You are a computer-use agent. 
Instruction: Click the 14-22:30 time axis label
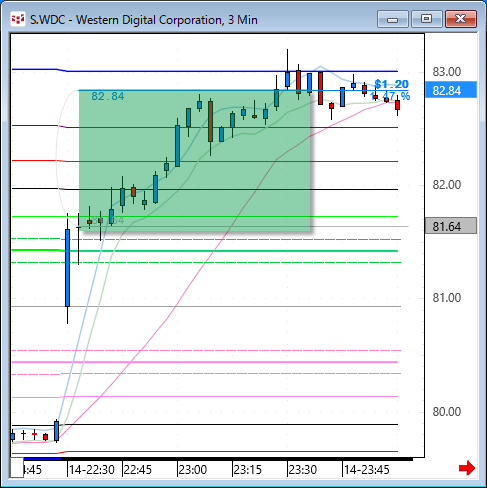[x=92, y=470]
